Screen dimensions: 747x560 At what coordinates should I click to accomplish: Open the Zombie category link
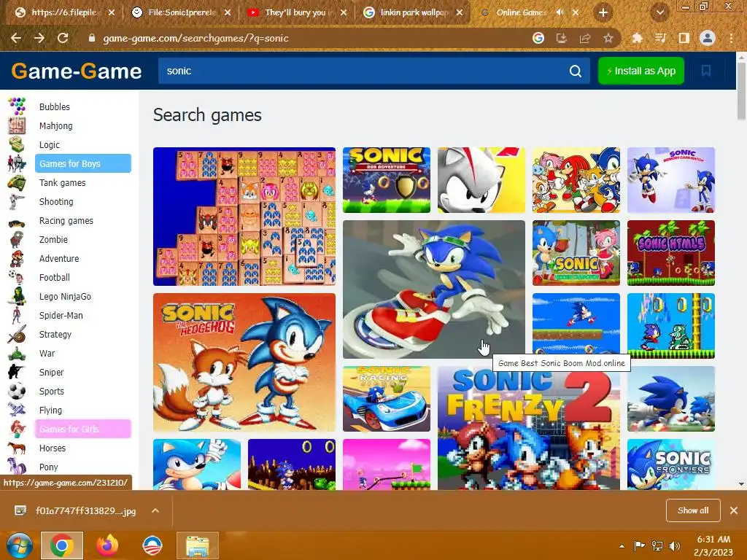(53, 239)
